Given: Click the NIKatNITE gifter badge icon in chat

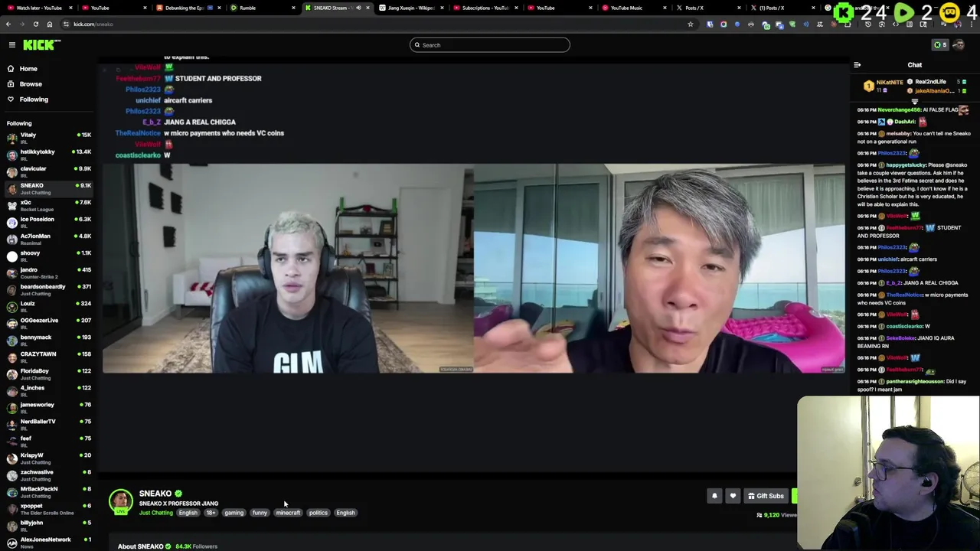Looking at the screenshot, I should point(869,86).
